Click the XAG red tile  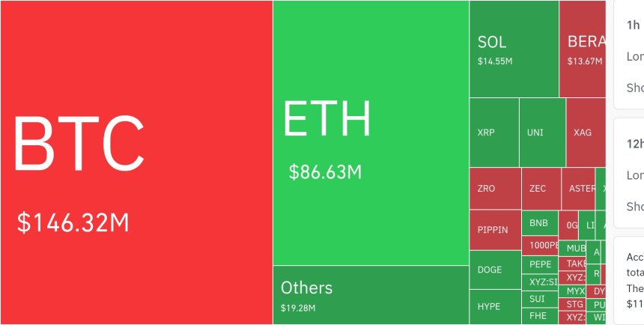coord(585,133)
